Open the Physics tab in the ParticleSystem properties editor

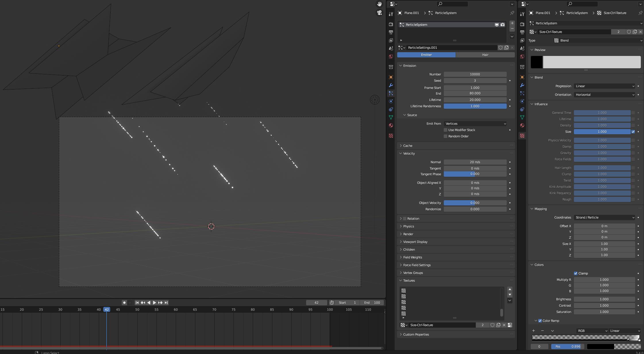(391, 101)
